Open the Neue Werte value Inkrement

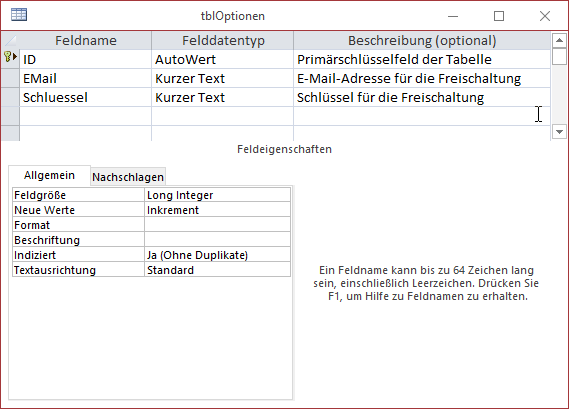[217, 210]
